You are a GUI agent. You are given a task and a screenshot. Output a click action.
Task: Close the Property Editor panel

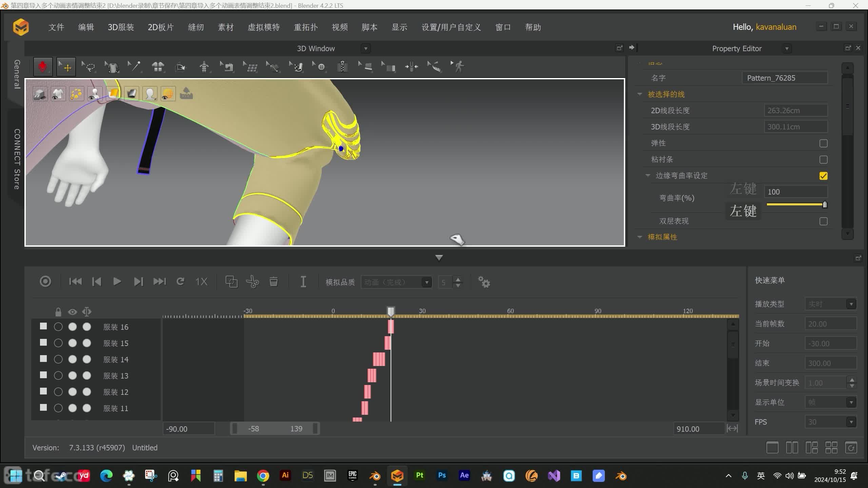858,48
